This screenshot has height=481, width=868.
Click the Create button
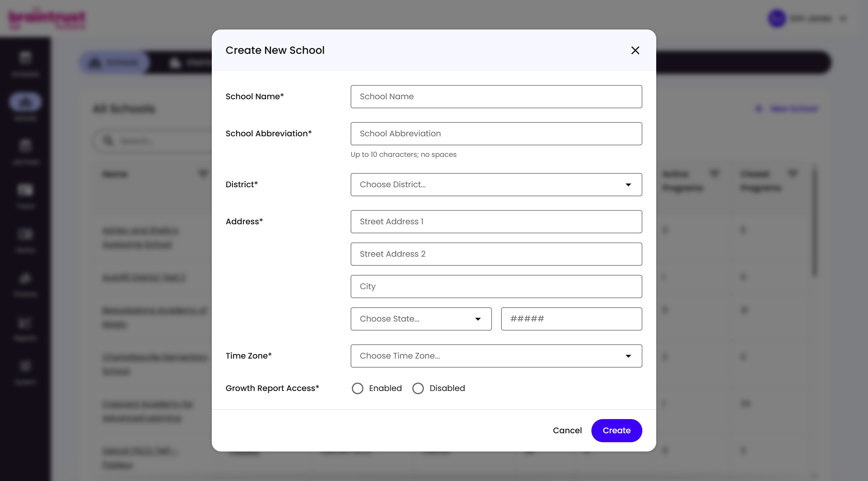coord(617,430)
